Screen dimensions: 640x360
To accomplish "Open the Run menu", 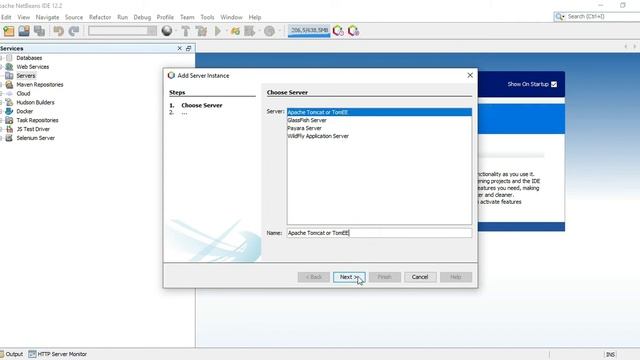I will 122,17.
